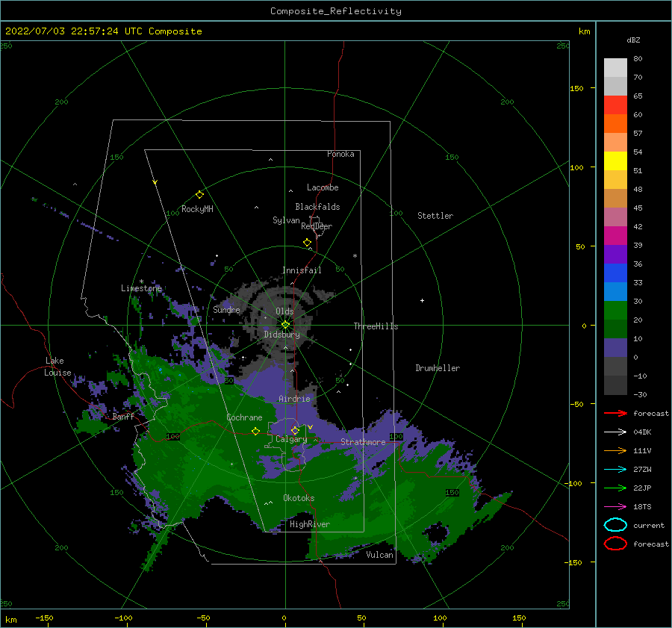Viewport: 672px width, 628px height.
Task: Click the purple 36–39 dBZ swatch
Action: [x=615, y=255]
